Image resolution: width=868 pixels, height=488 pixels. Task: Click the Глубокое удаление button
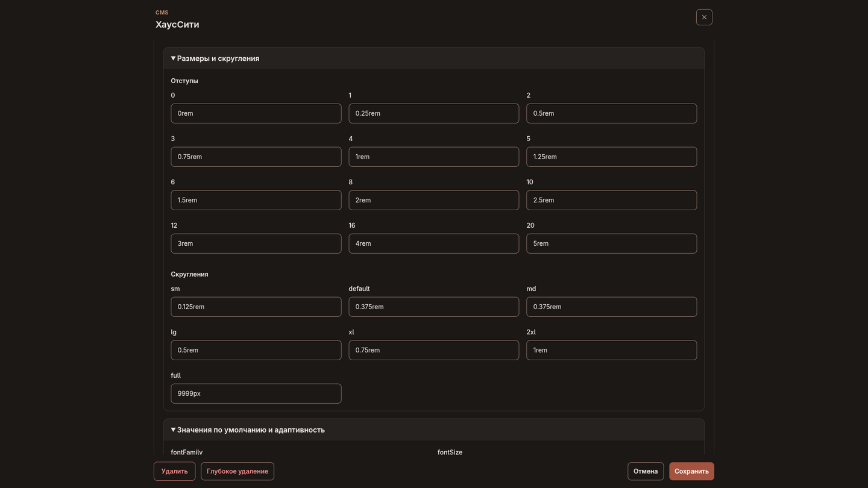point(237,471)
